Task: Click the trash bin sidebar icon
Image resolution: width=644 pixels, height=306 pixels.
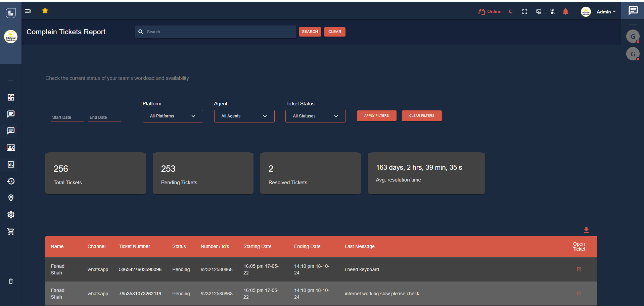Action: point(11,281)
